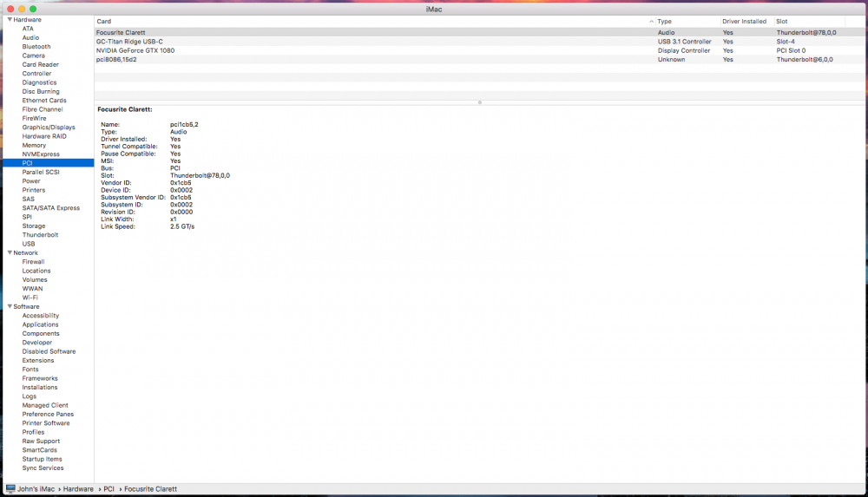Image resolution: width=868 pixels, height=497 pixels.
Task: Select Ethernet Cards in the sidebar
Action: pos(43,100)
